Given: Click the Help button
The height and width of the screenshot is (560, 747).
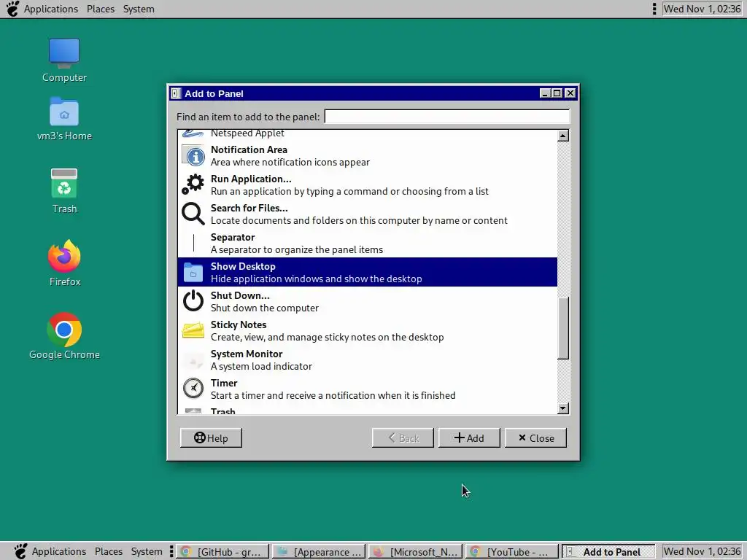Looking at the screenshot, I should 211,437.
